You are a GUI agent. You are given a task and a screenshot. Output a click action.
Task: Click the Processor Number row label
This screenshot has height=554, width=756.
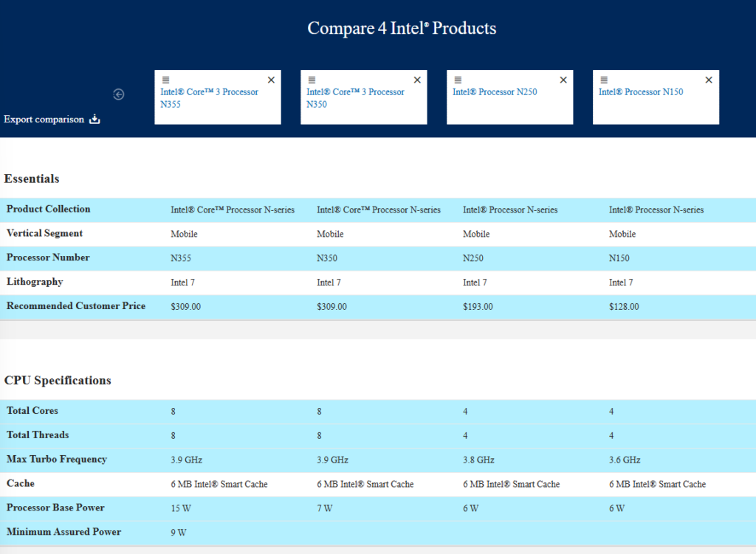pyautogui.click(x=48, y=257)
